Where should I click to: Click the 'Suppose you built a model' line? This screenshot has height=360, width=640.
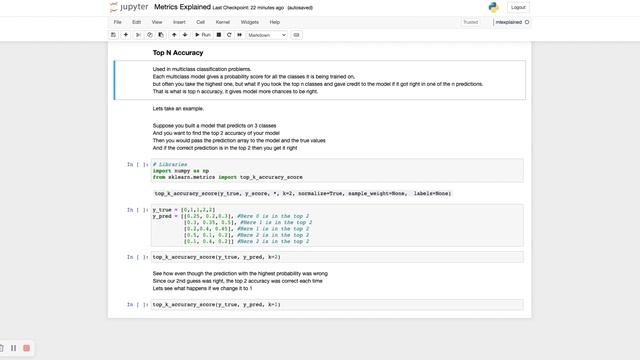click(x=214, y=126)
